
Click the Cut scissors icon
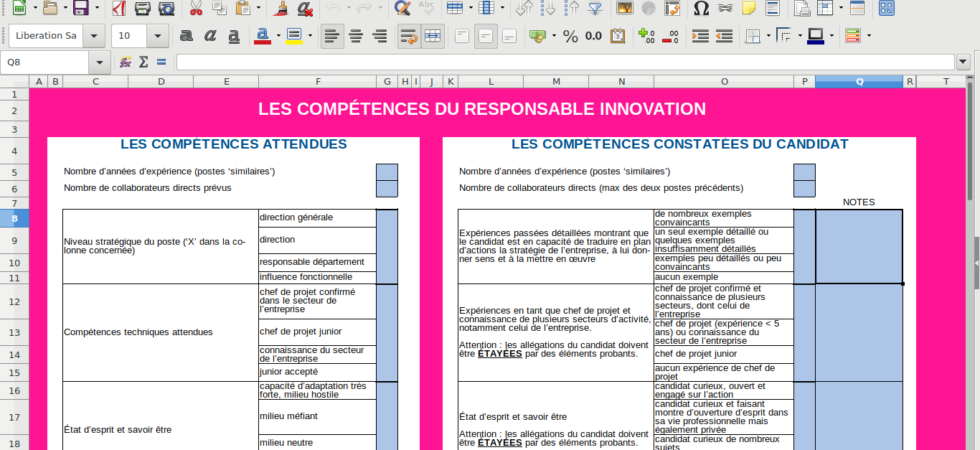coord(195,8)
